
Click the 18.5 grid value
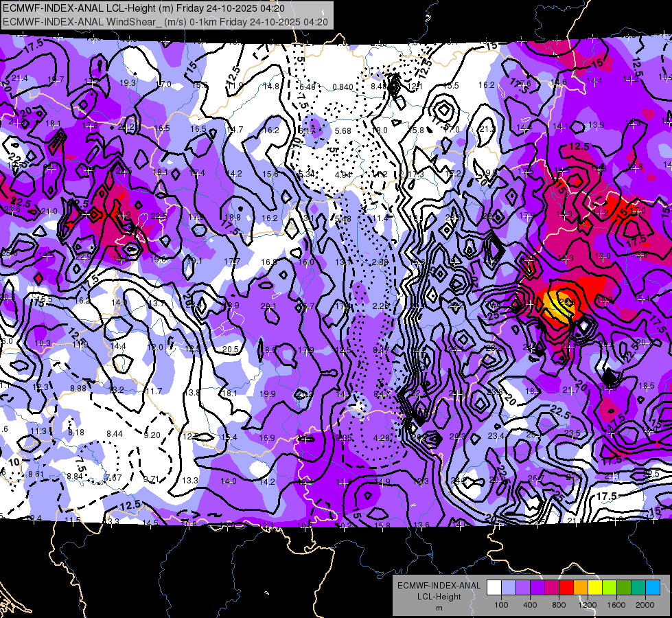click(647, 385)
